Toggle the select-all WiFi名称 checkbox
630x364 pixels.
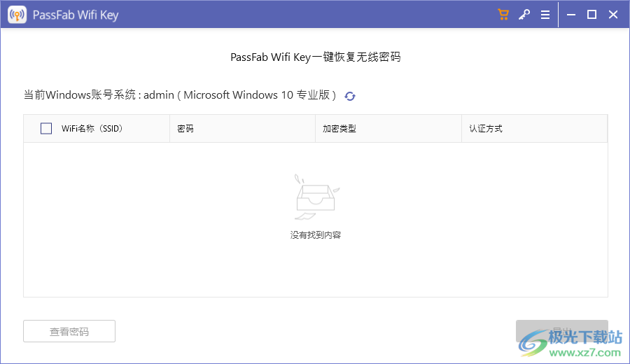click(46, 129)
